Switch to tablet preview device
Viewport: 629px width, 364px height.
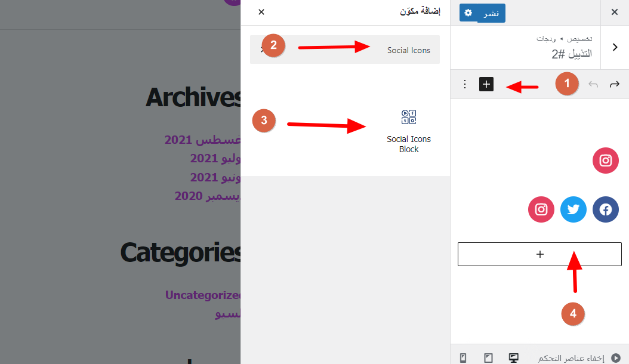[488, 357]
